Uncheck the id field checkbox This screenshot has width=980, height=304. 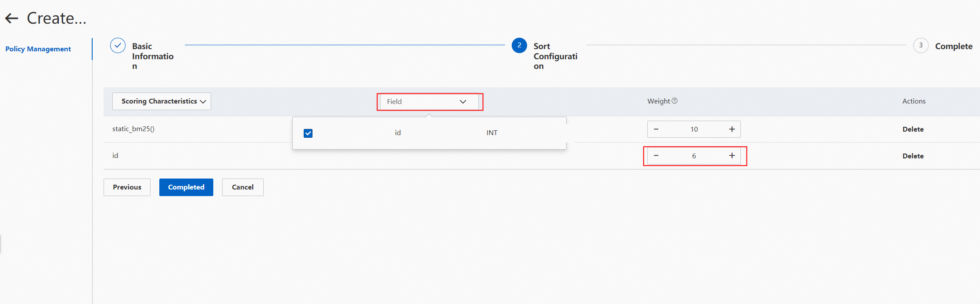click(x=308, y=133)
